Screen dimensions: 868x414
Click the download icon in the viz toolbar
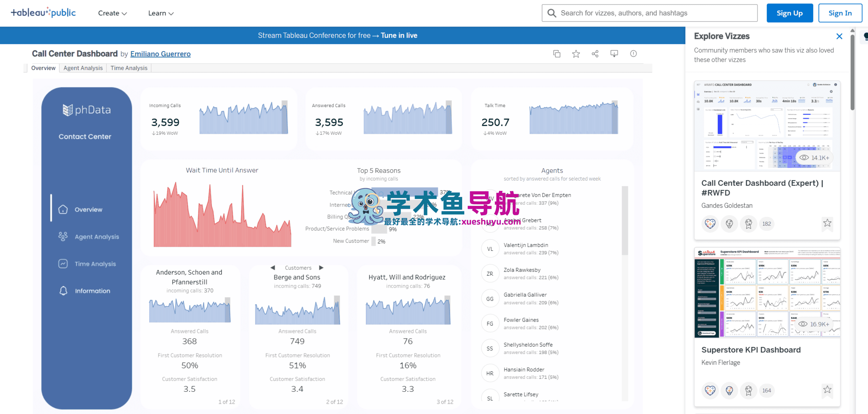(614, 54)
